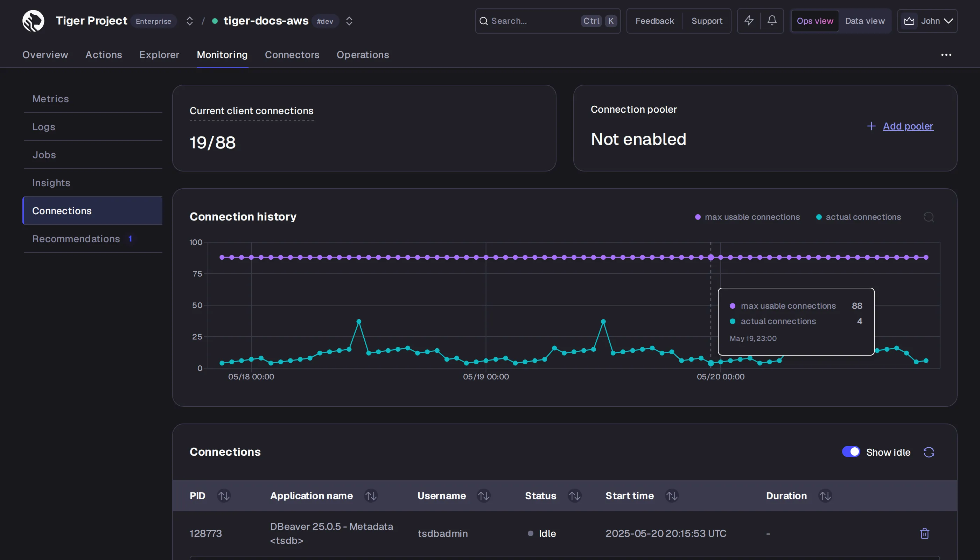Expand the Tiger Project switcher
Screen dimensions: 980x560
pyautogui.click(x=189, y=21)
